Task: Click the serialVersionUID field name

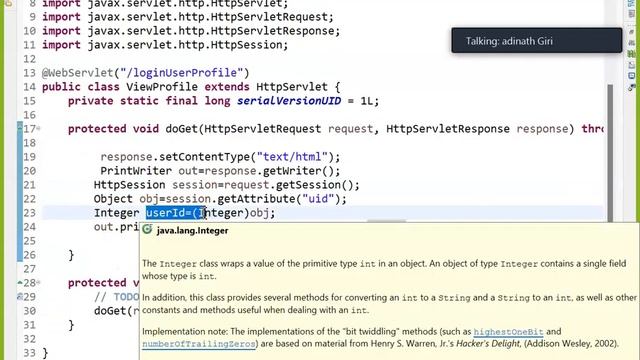Action: point(289,101)
